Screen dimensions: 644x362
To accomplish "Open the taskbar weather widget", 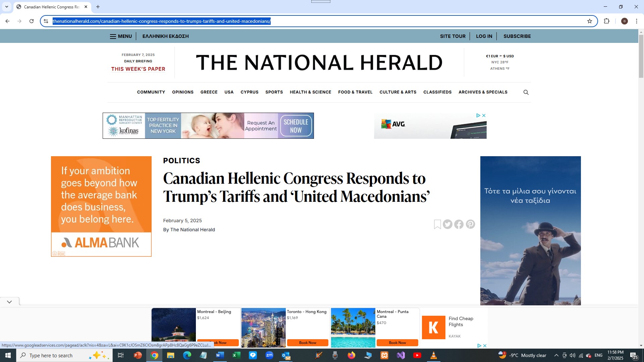I will tap(522, 355).
